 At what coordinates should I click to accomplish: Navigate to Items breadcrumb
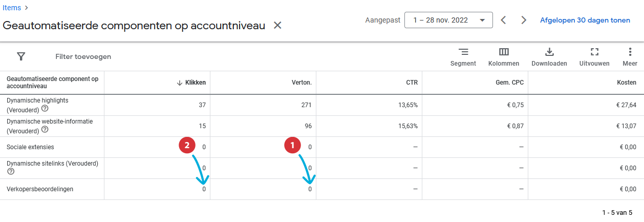pyautogui.click(x=12, y=7)
